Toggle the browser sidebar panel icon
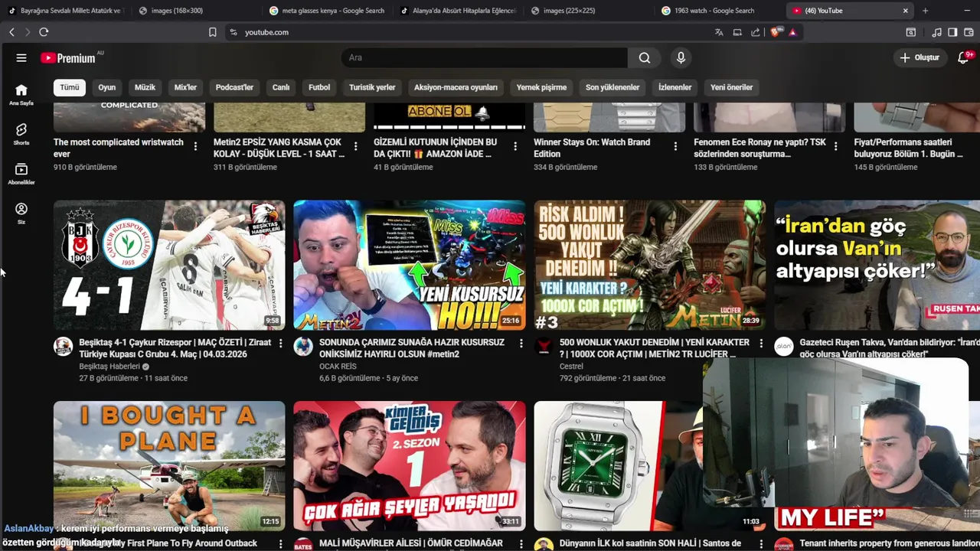The width and height of the screenshot is (980, 551). 952,32
